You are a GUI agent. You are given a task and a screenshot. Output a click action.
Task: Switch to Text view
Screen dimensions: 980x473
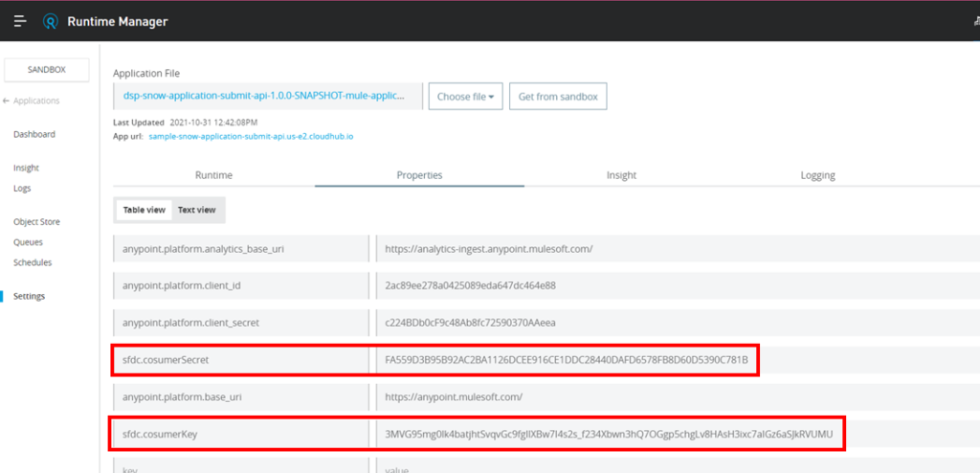click(x=196, y=210)
